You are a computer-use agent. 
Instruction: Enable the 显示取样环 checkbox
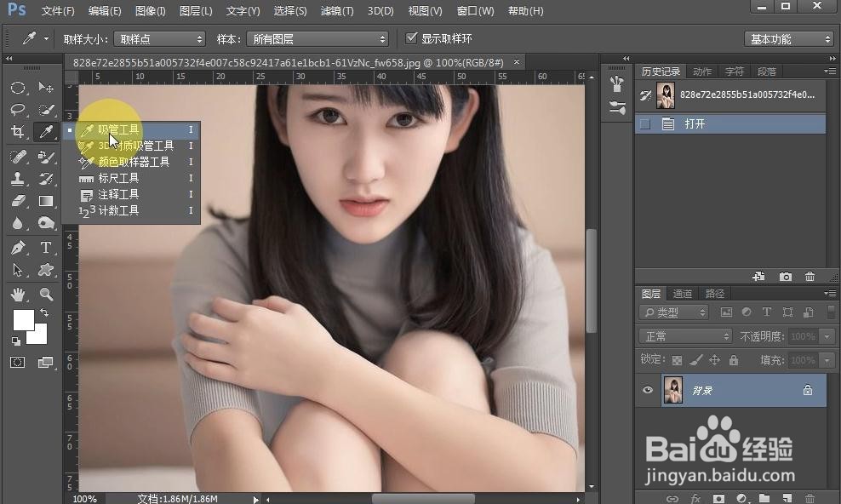(x=412, y=38)
